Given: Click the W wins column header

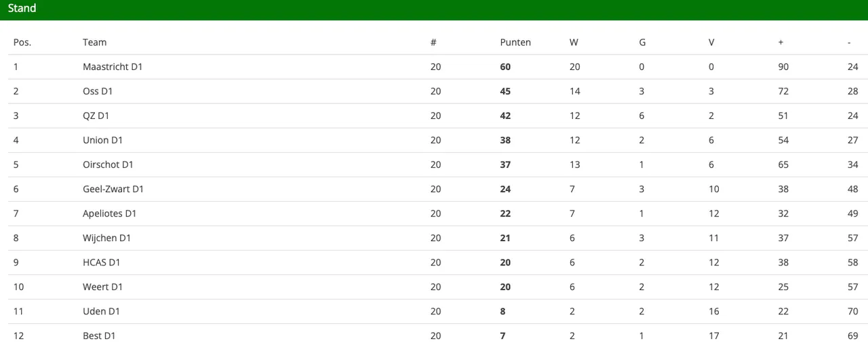Looking at the screenshot, I should [574, 42].
